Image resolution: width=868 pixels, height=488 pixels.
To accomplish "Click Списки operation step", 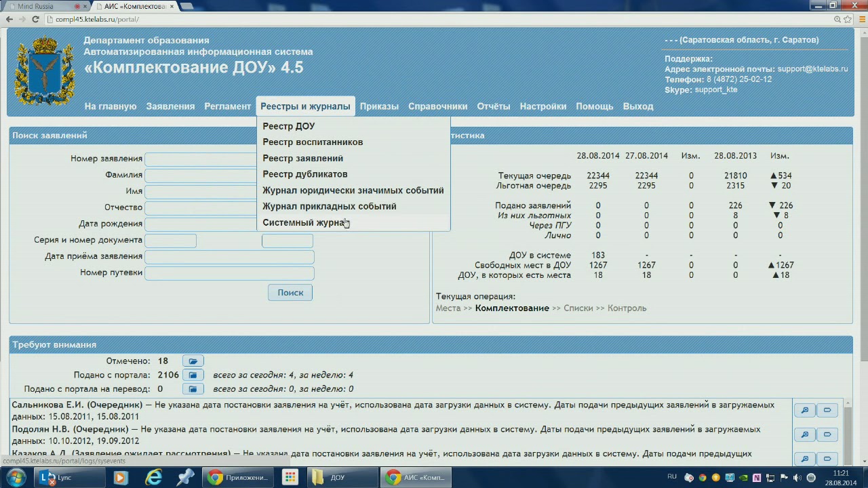I will 578,308.
